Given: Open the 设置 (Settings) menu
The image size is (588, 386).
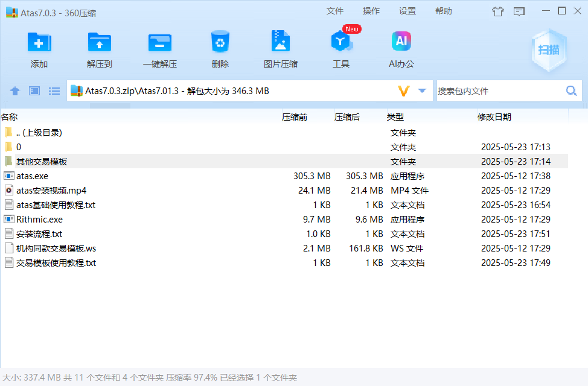Looking at the screenshot, I should [x=407, y=11].
